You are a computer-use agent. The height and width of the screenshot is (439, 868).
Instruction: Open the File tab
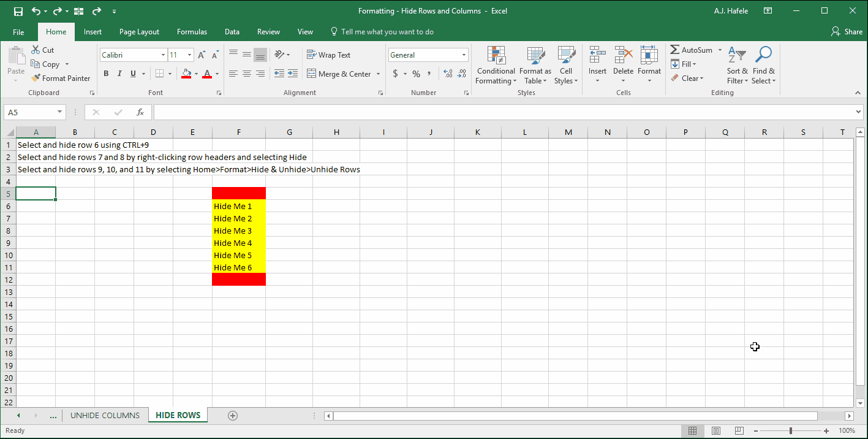click(18, 32)
